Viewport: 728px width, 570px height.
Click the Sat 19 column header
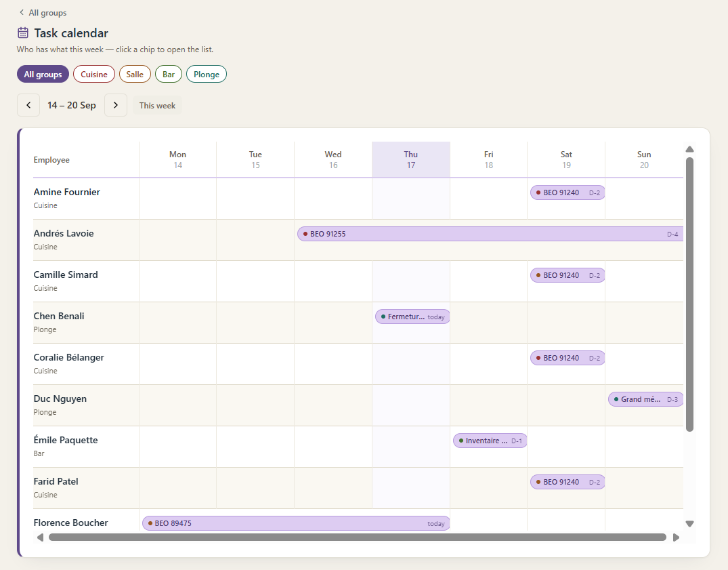click(x=566, y=159)
